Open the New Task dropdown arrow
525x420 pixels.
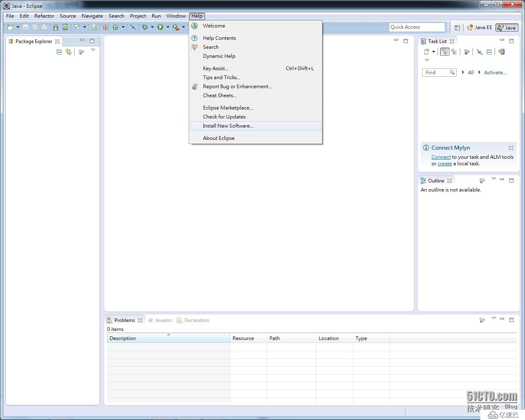tap(434, 52)
